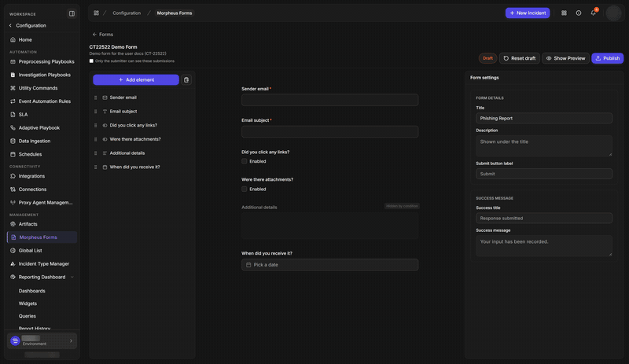Edit the form Title field
Screen dimensions: 629x364
[x=544, y=119]
